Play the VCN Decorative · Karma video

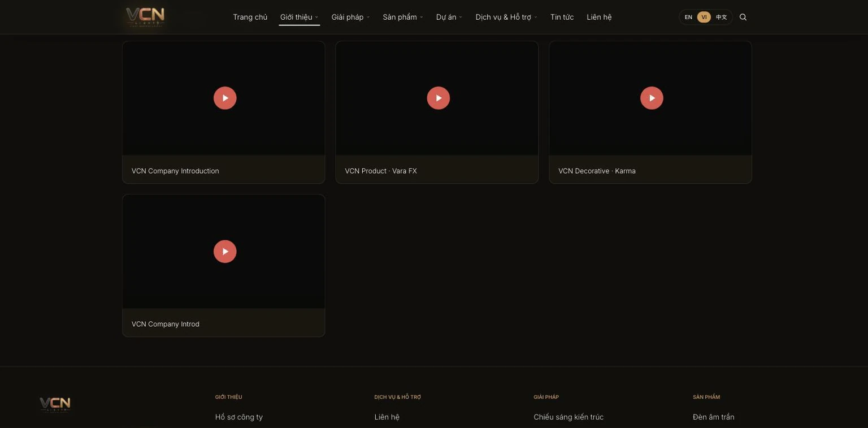tap(652, 98)
